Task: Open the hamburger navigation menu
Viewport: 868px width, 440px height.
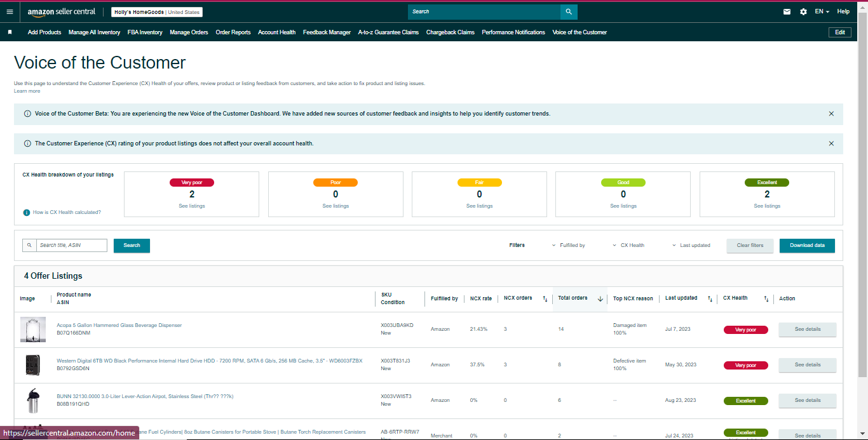Action: pos(10,11)
